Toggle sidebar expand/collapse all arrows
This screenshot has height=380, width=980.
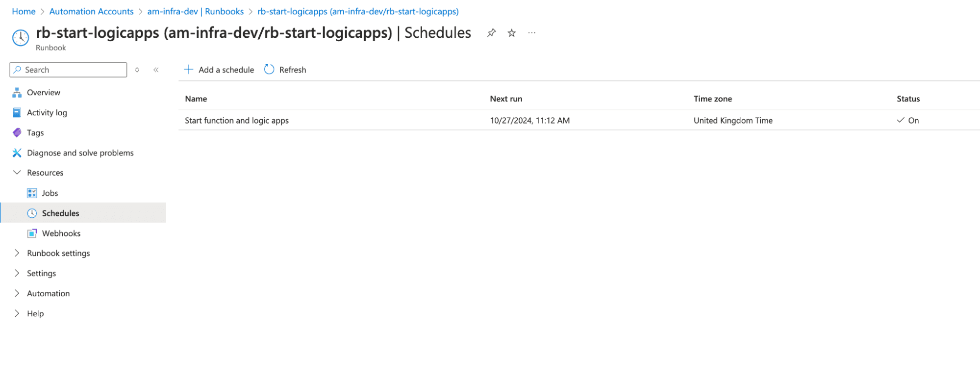pos(137,70)
